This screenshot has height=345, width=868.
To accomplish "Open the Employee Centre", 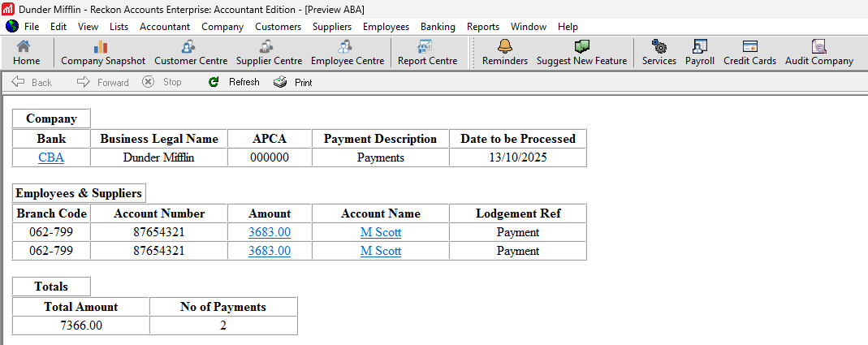I will (347, 53).
